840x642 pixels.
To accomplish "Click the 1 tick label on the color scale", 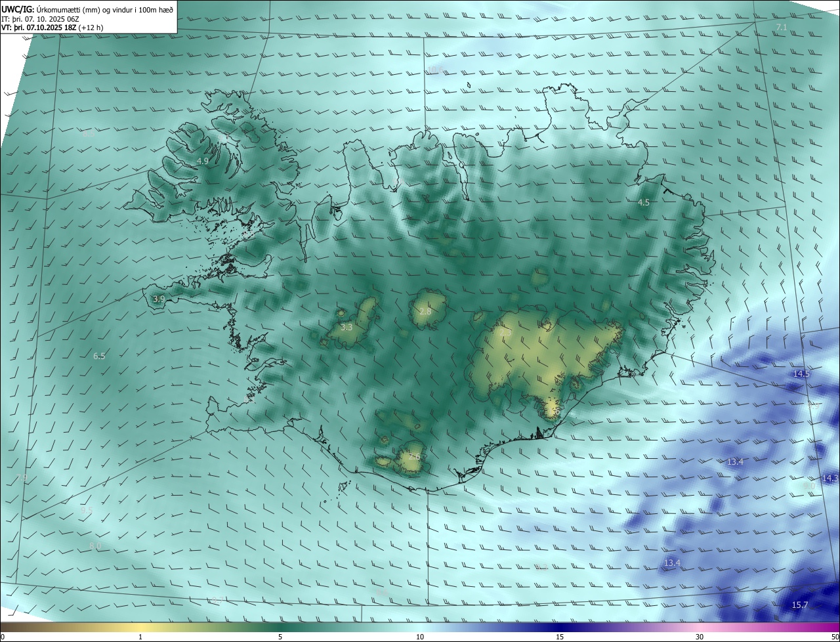I will point(140,637).
